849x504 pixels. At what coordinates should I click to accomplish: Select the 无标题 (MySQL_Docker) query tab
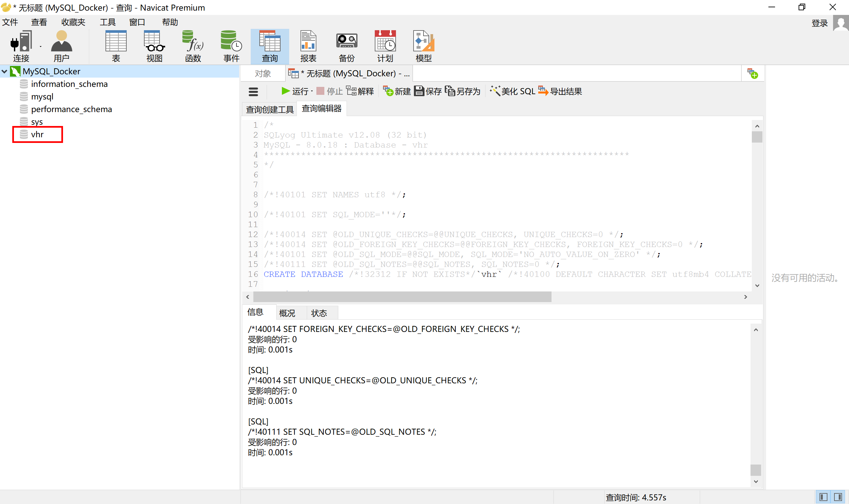coord(349,73)
